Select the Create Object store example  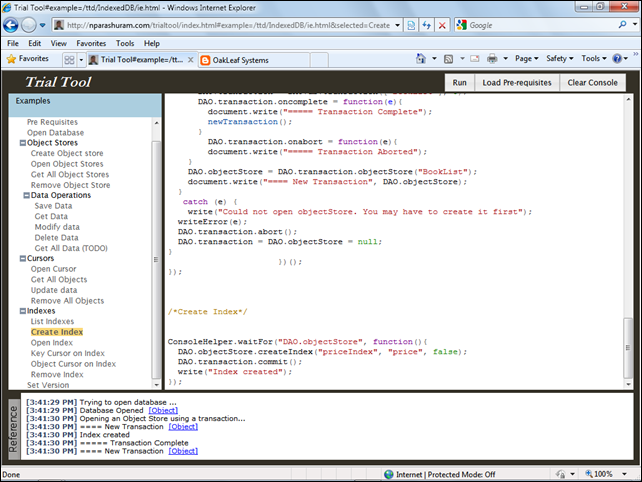pyautogui.click(x=67, y=153)
